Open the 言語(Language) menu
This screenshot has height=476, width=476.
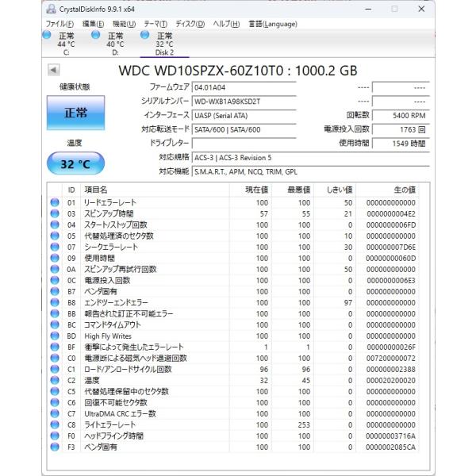(273, 24)
